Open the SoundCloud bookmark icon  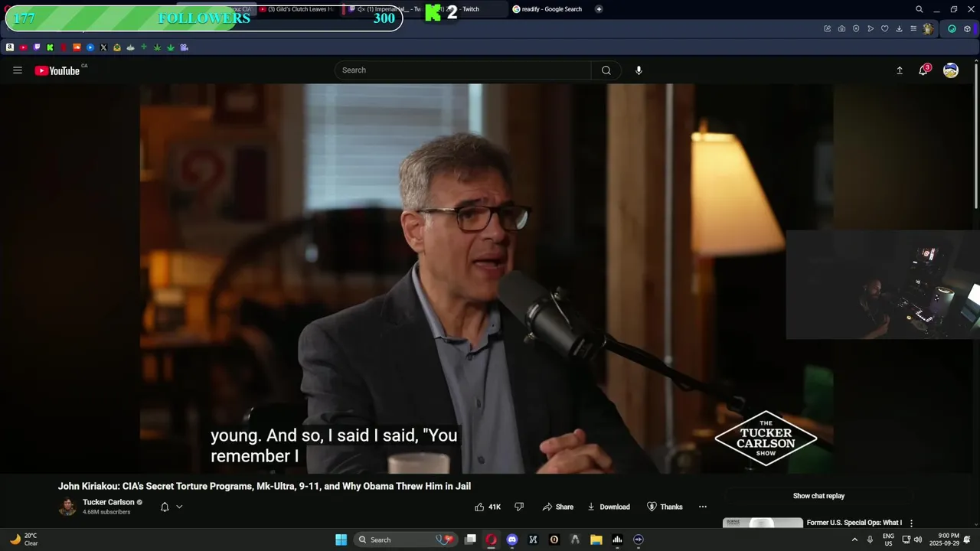77,47
